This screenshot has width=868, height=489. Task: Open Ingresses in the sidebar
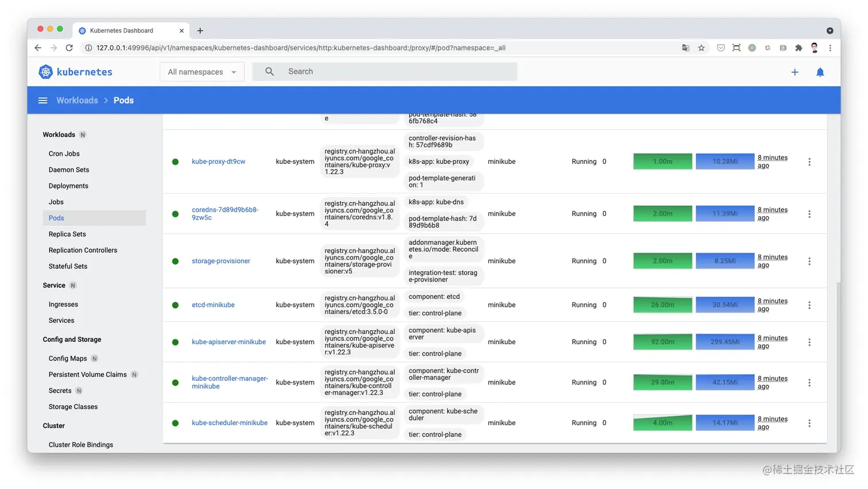[63, 304]
